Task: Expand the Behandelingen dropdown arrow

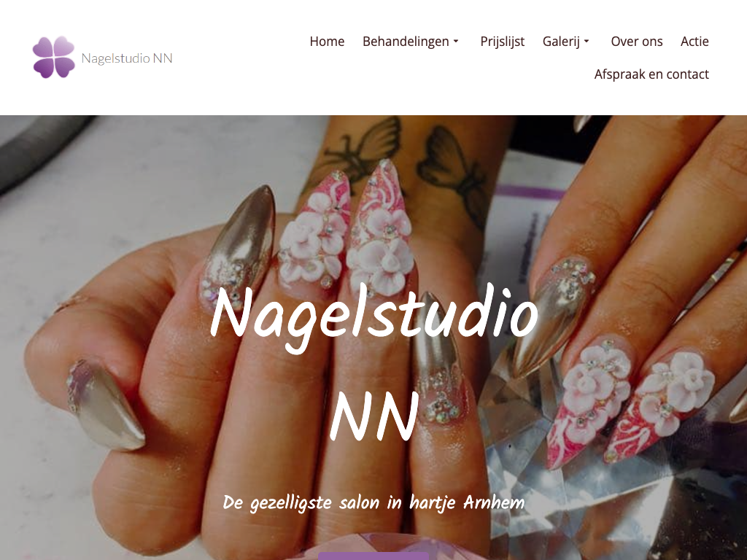Action: [x=456, y=42]
